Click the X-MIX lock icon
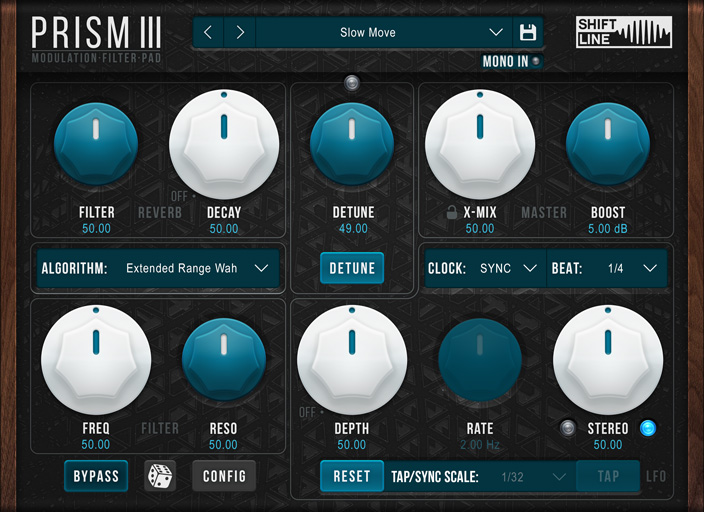Viewport: 704px width, 512px height. [x=452, y=212]
